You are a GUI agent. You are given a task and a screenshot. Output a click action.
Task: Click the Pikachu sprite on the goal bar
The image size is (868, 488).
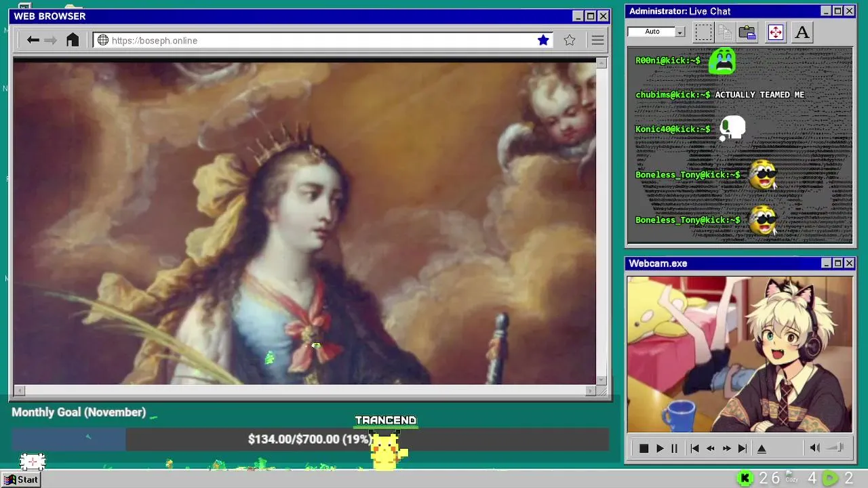click(x=387, y=450)
